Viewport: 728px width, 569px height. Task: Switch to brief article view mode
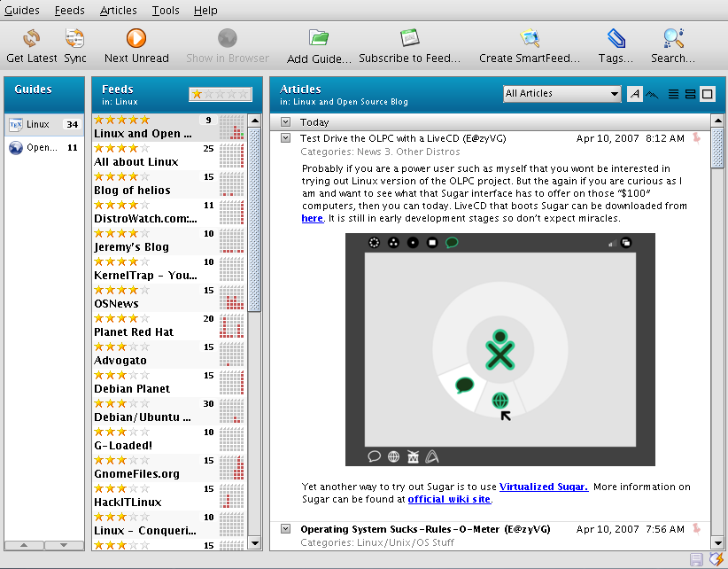673,94
